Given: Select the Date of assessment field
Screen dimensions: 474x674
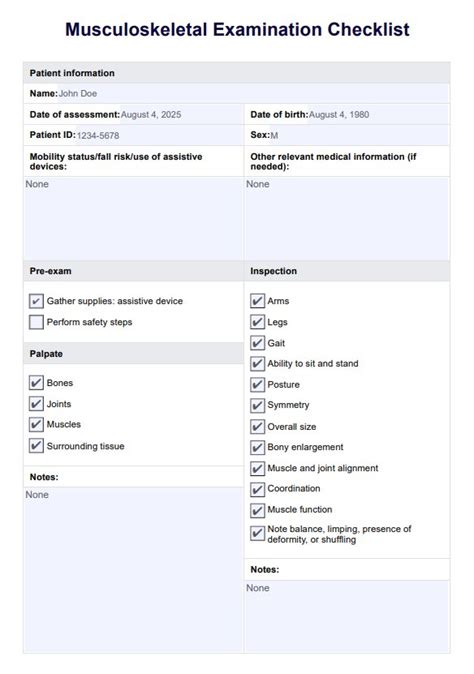Looking at the screenshot, I should (181, 114).
